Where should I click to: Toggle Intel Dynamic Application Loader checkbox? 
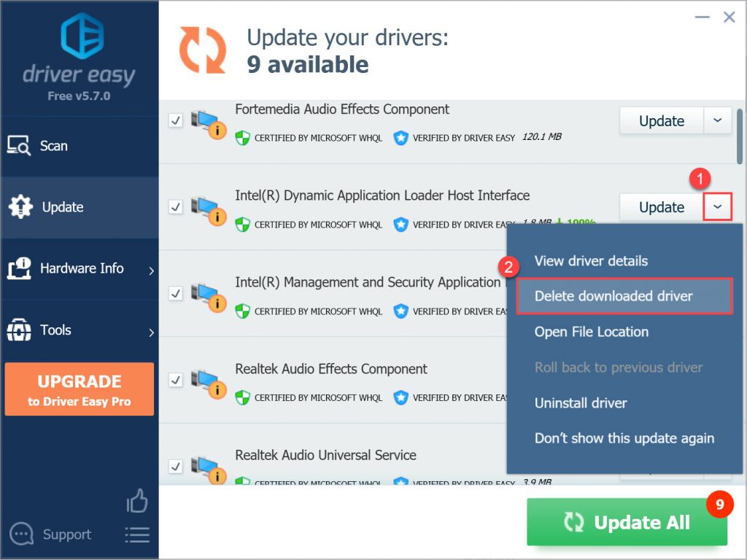(176, 207)
